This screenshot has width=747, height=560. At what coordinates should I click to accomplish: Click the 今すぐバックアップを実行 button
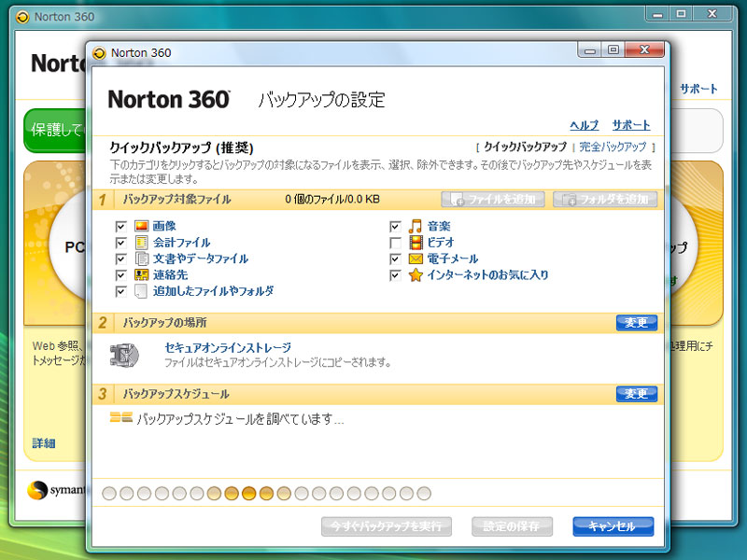[387, 526]
